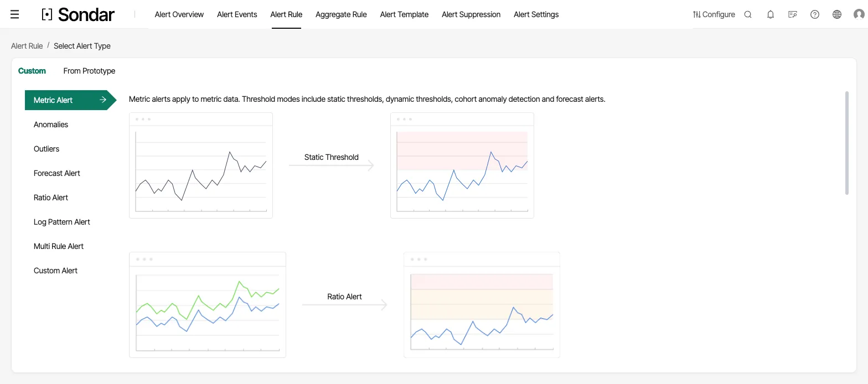Open the task list icon near the bell

click(793, 14)
